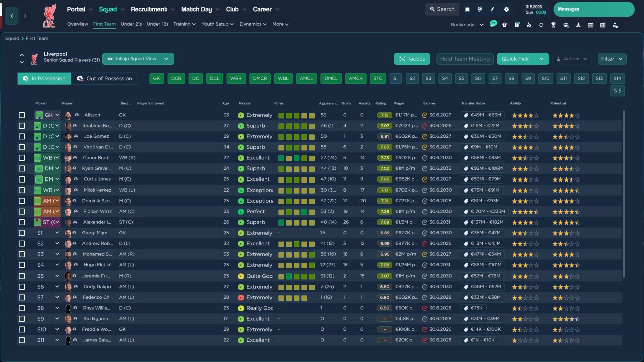
Task: Tick the checkbox for Alisson
Action: 22,115
